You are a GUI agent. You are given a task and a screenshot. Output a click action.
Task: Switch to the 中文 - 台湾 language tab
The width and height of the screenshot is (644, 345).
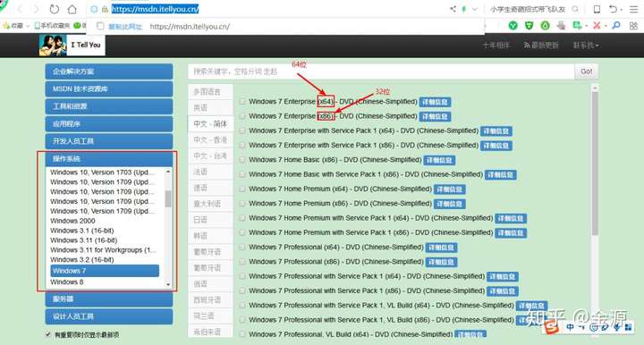coord(210,156)
